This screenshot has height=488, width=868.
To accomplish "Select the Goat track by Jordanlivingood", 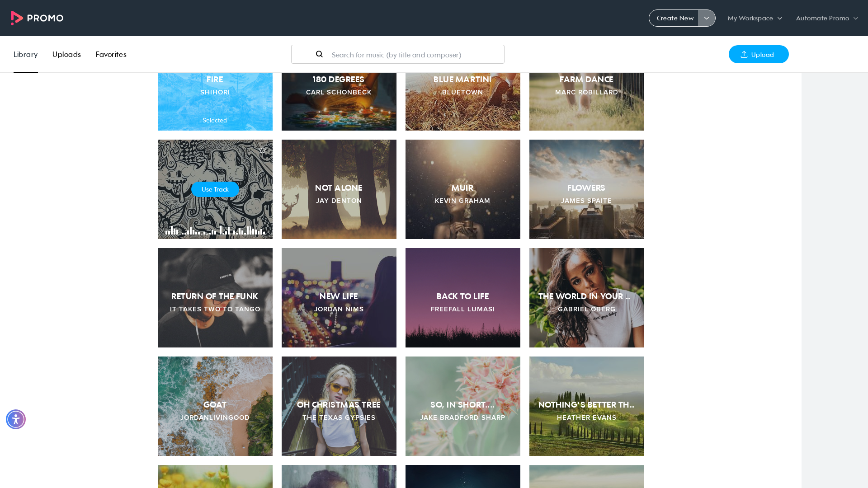I will (215, 406).
